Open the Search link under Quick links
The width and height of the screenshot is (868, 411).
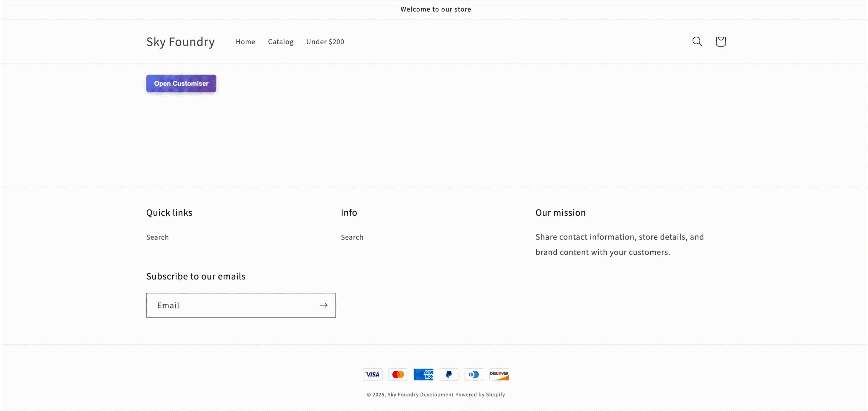point(157,237)
